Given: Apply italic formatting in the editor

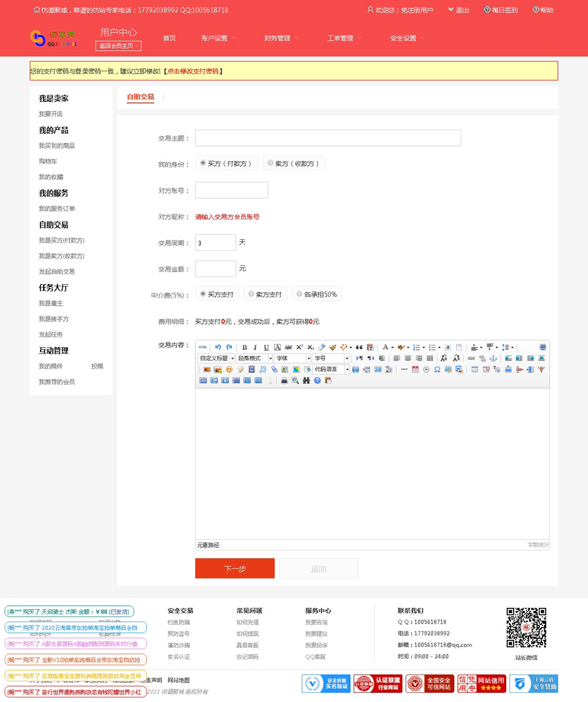Looking at the screenshot, I should pyautogui.click(x=255, y=347).
